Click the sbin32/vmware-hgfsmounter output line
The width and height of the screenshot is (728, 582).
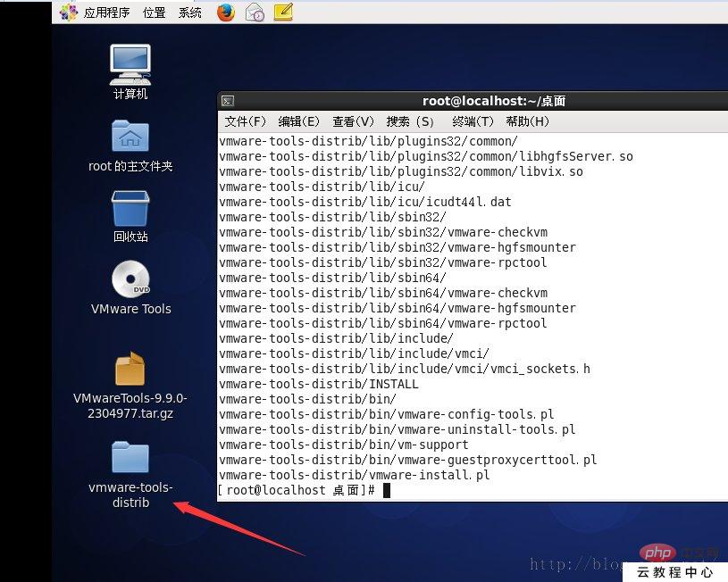click(397, 247)
